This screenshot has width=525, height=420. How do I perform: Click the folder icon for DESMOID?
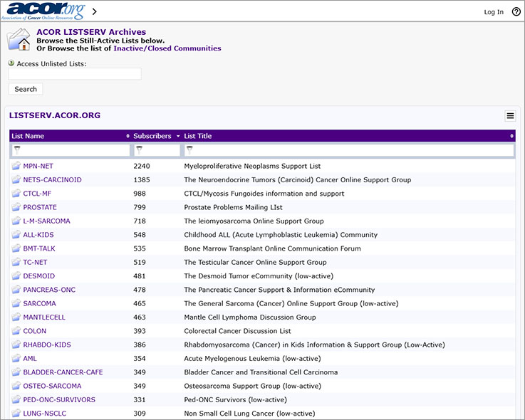click(x=16, y=275)
